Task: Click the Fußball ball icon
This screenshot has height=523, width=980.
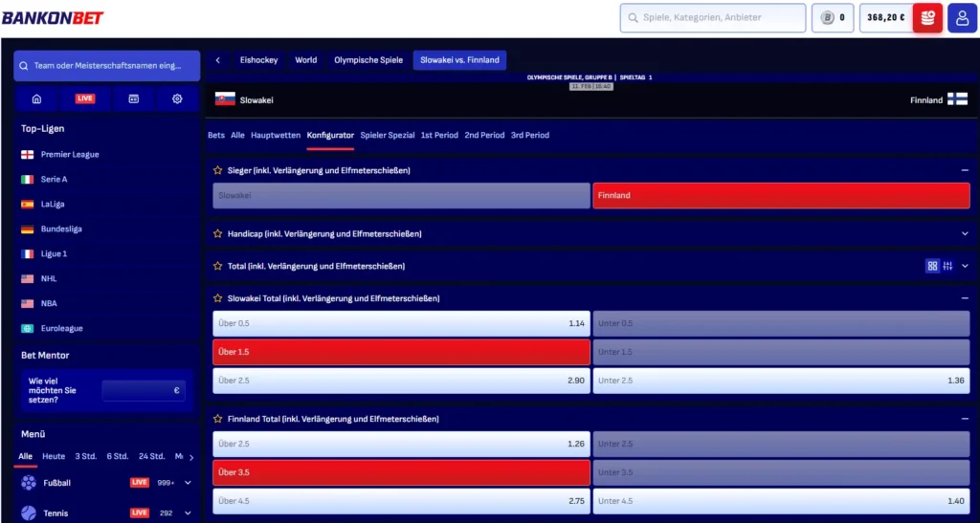Action: (29, 483)
